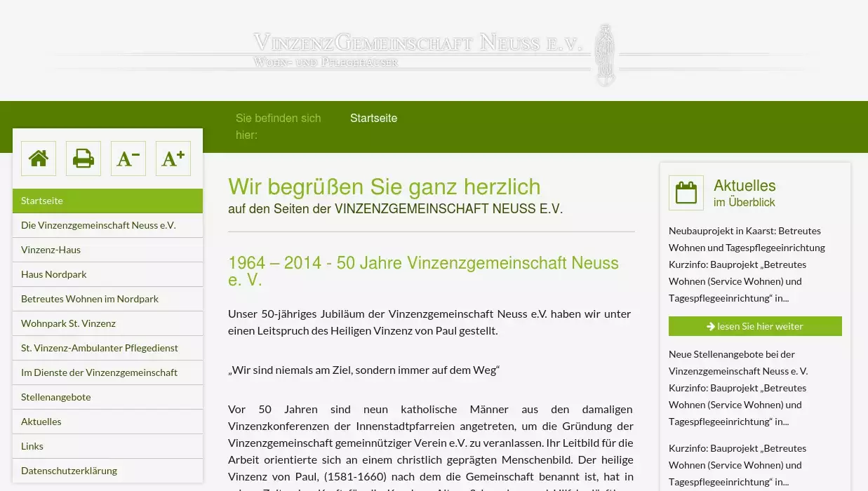Go to Vinzenz-Haus page

(x=107, y=250)
